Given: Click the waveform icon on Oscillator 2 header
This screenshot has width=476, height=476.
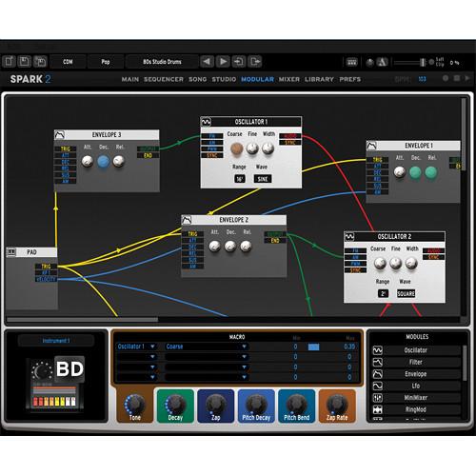Looking at the screenshot, I should [349, 237].
